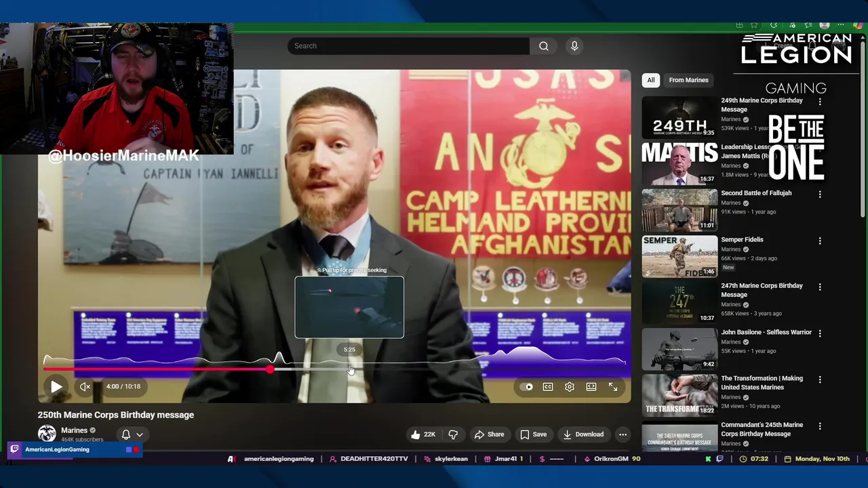Open options menu for The Transformation video

[820, 380]
